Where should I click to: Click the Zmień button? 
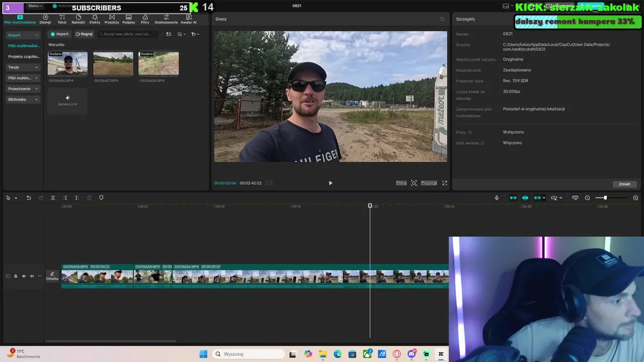(624, 184)
